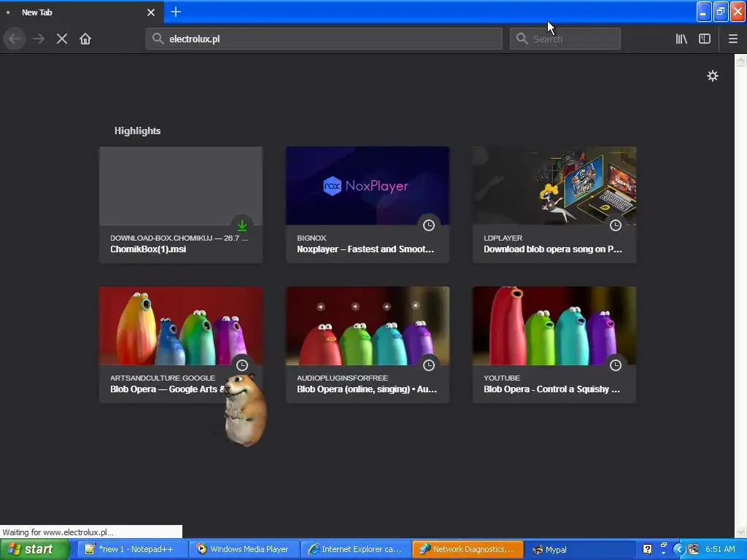The width and height of the screenshot is (747, 560).
Task: Click the 6:51 AM system clock
Action: pyautogui.click(x=720, y=549)
